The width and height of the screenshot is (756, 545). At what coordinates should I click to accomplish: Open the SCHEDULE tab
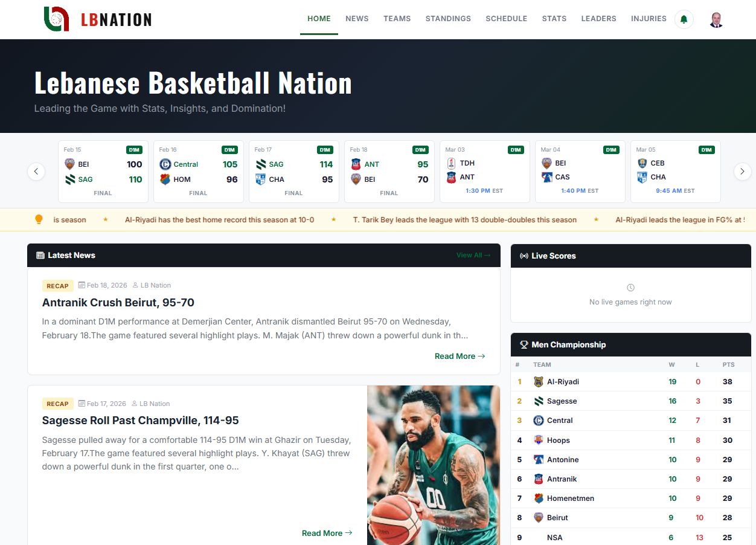(x=506, y=19)
